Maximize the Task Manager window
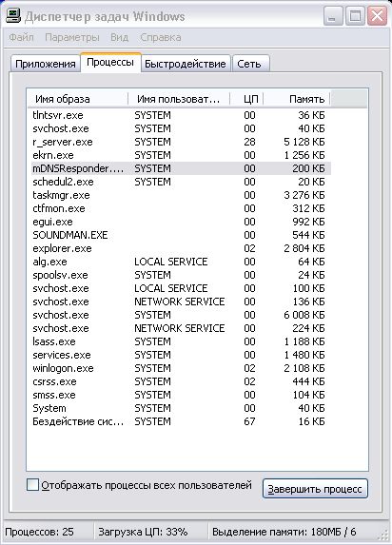 point(355,16)
